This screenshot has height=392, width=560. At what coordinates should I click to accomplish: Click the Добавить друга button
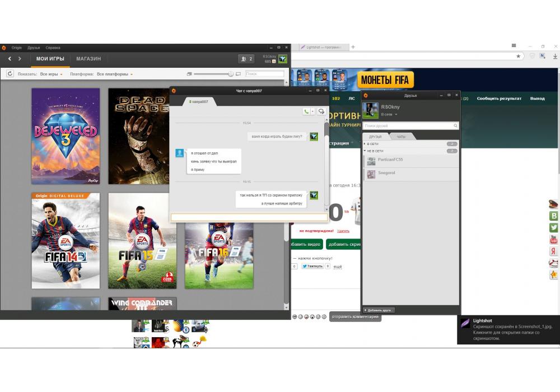379,310
